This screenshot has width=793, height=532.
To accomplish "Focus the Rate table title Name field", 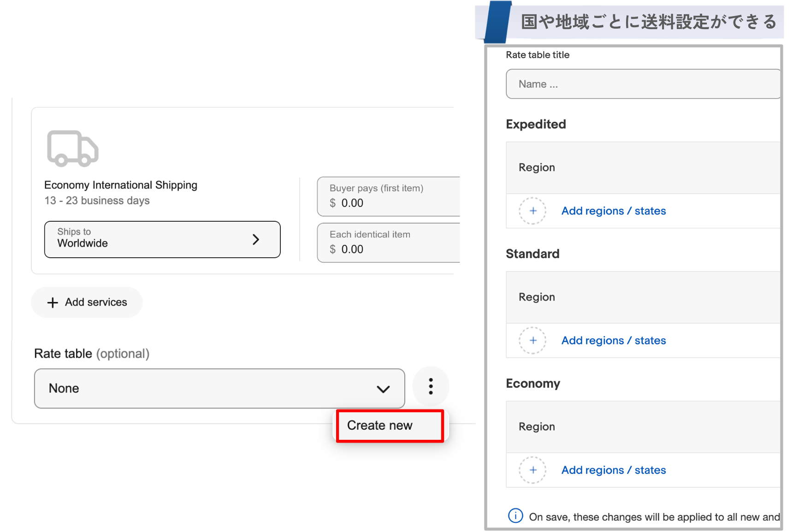I will pos(642,84).
